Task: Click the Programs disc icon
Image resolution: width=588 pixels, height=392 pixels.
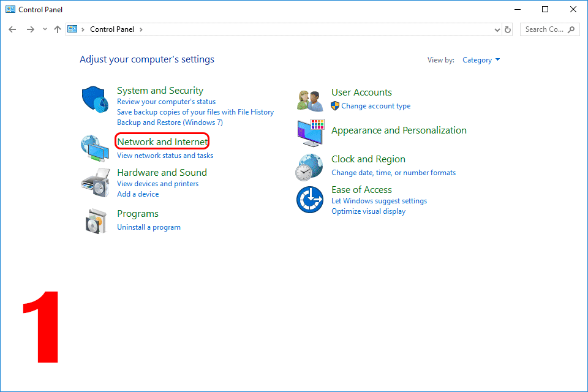Action: pos(96,221)
